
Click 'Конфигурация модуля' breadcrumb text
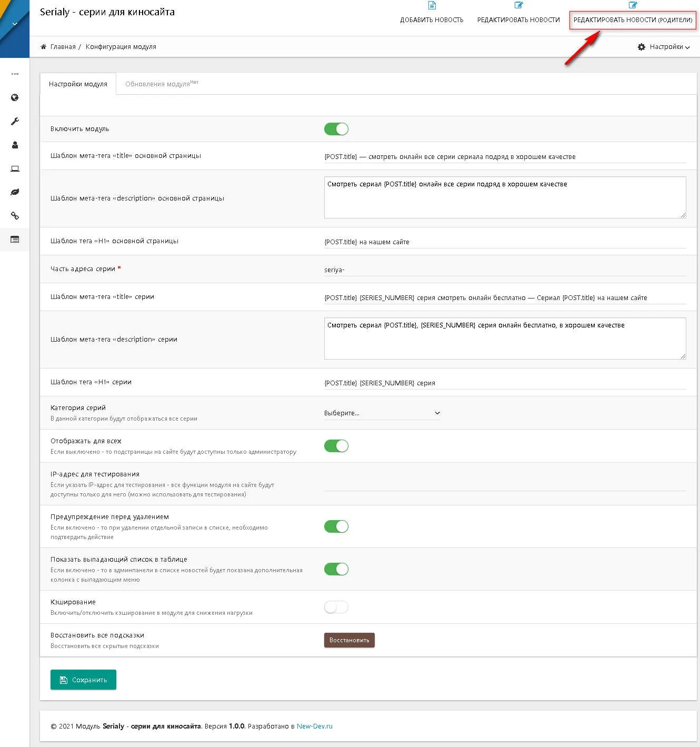121,47
